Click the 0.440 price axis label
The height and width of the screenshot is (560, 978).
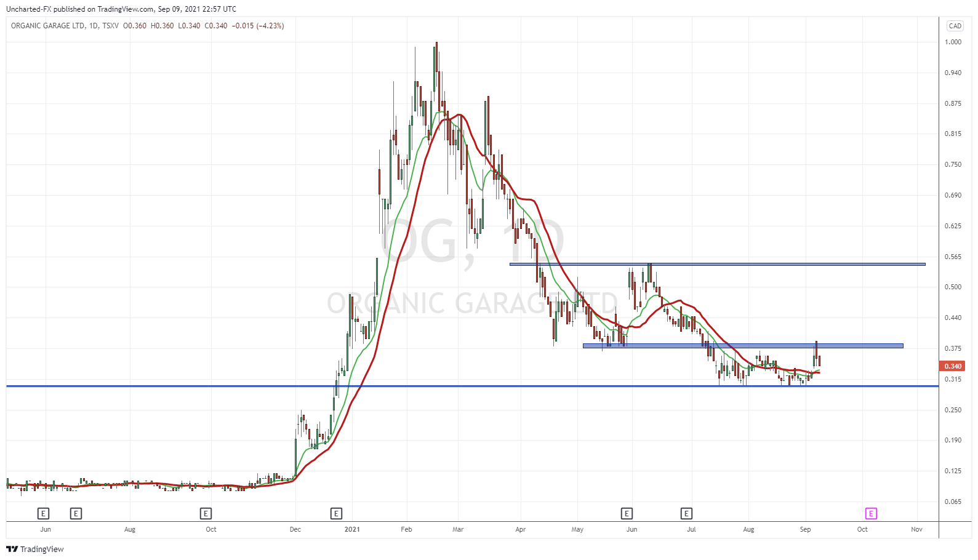953,318
